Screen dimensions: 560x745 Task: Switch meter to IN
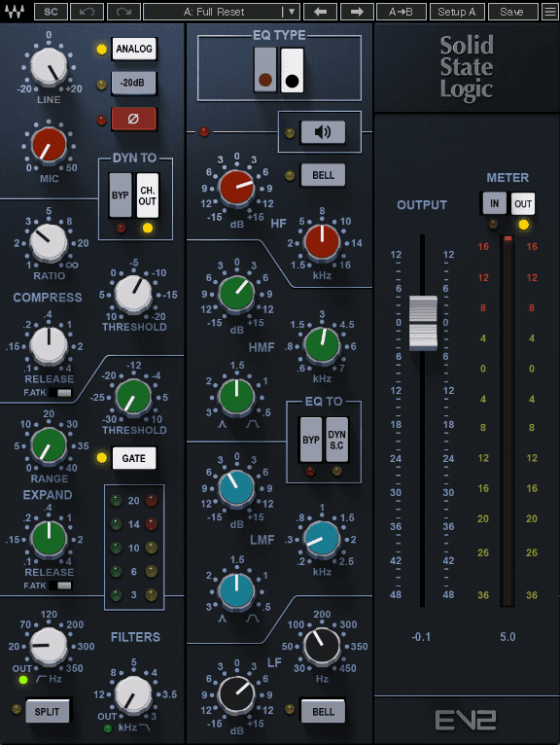tap(495, 204)
